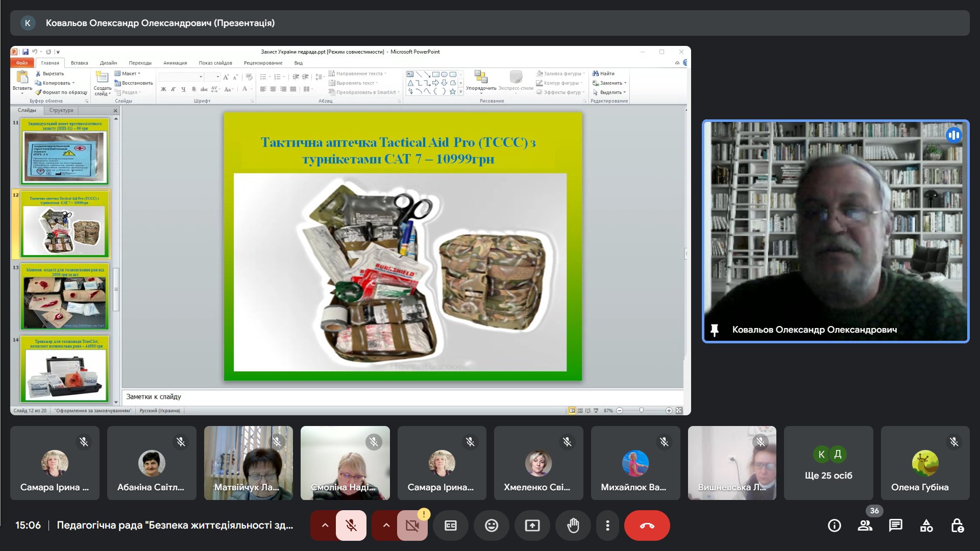Open more options three-dot menu

click(607, 525)
